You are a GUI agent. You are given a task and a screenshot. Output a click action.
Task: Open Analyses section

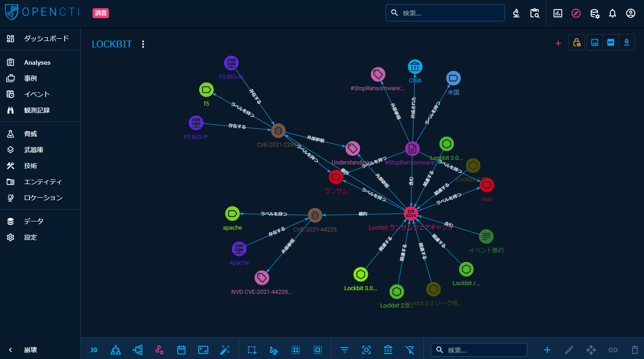coord(40,62)
